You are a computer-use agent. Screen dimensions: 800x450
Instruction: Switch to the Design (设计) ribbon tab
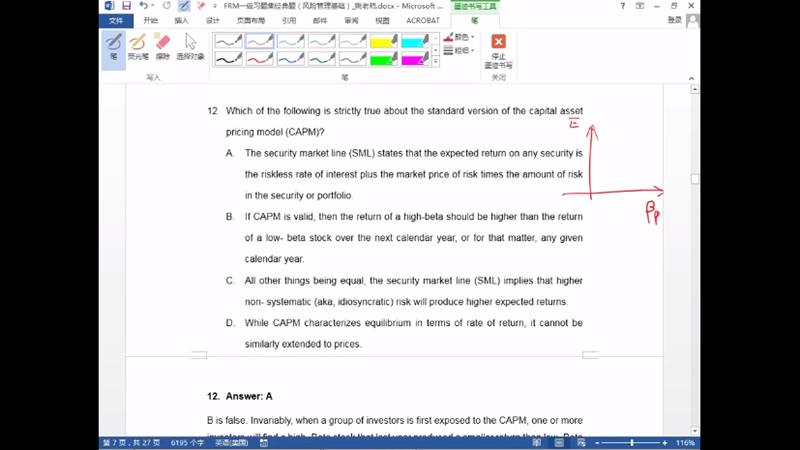tap(212, 20)
